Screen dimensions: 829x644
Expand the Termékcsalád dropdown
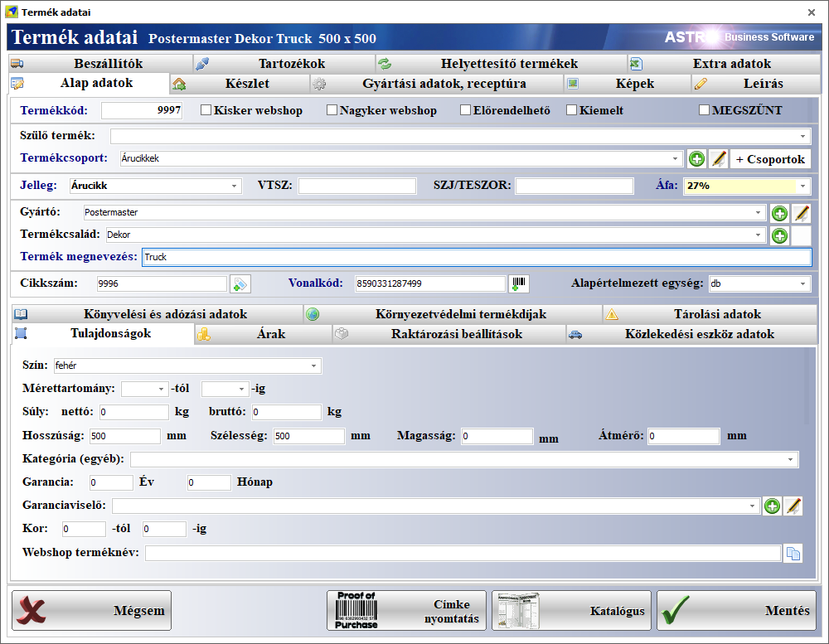coord(759,235)
